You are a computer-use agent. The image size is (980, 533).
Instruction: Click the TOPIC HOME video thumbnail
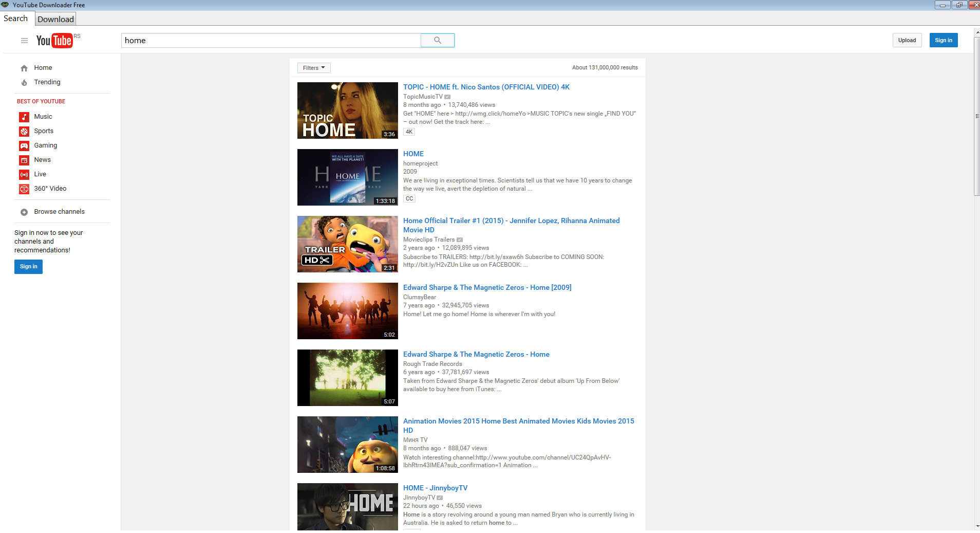[x=348, y=111]
